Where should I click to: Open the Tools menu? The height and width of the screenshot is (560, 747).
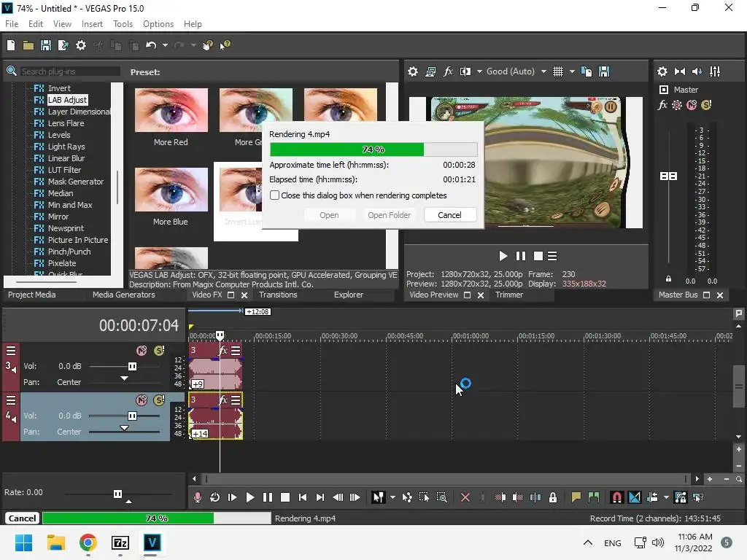pyautogui.click(x=123, y=24)
